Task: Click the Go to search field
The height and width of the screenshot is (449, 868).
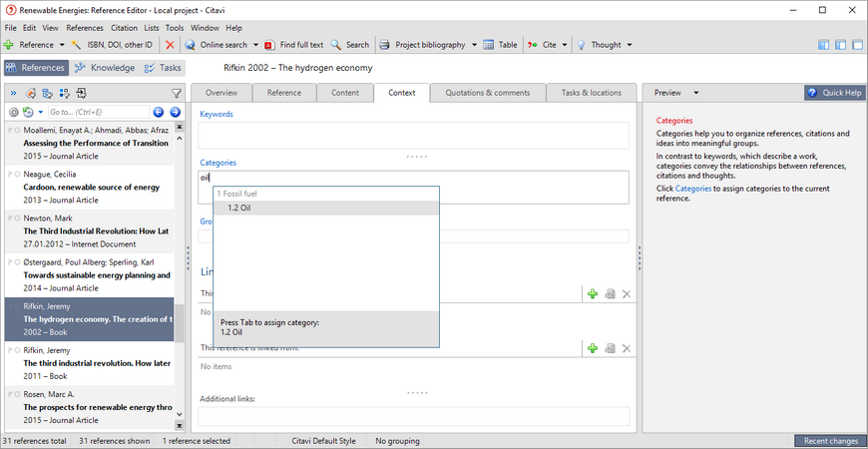Action: pyautogui.click(x=99, y=112)
